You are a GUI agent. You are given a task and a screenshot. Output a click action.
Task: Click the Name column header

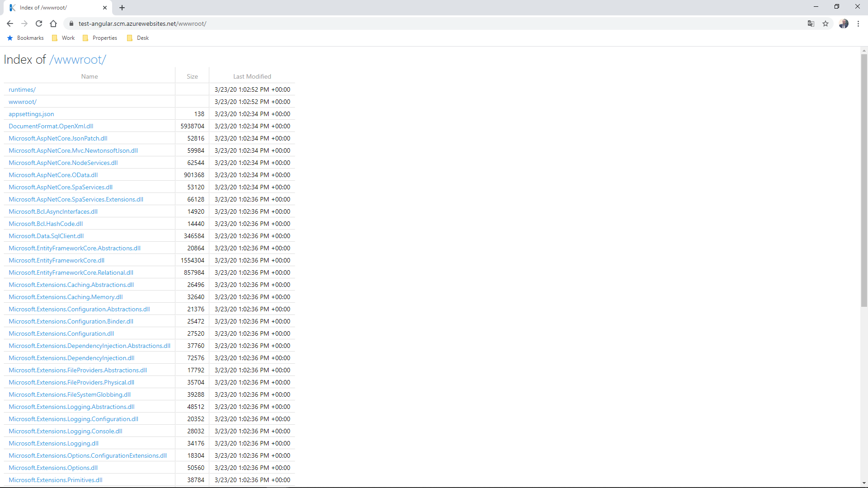(90, 76)
